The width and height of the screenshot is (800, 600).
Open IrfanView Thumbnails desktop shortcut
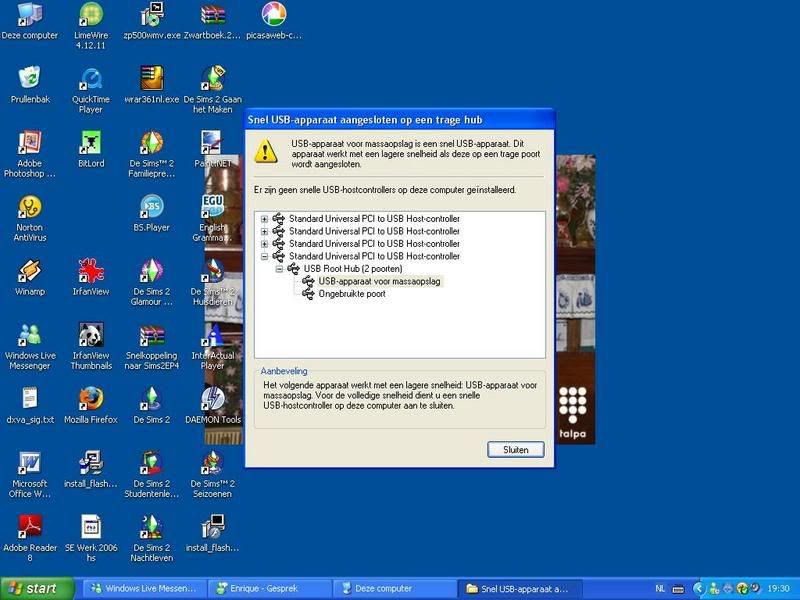click(x=91, y=346)
